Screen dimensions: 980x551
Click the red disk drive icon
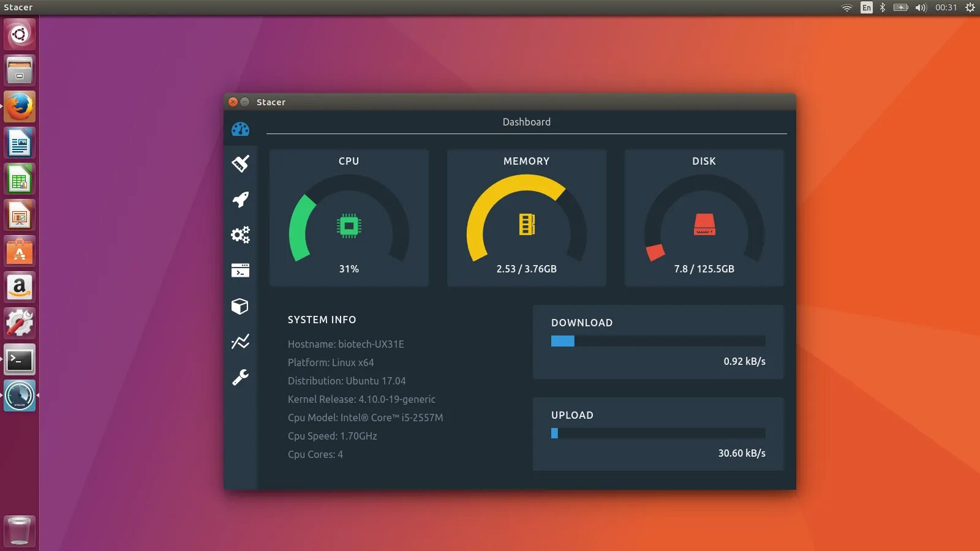coord(704,225)
